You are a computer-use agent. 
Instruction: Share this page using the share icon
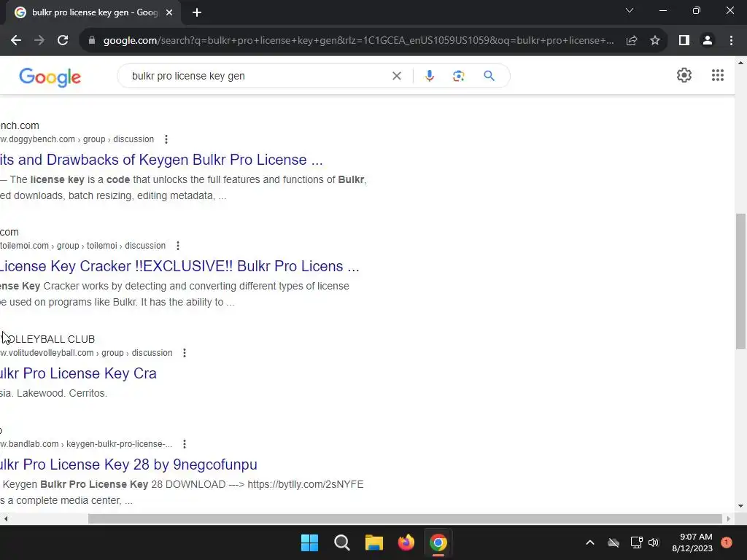coord(632,41)
